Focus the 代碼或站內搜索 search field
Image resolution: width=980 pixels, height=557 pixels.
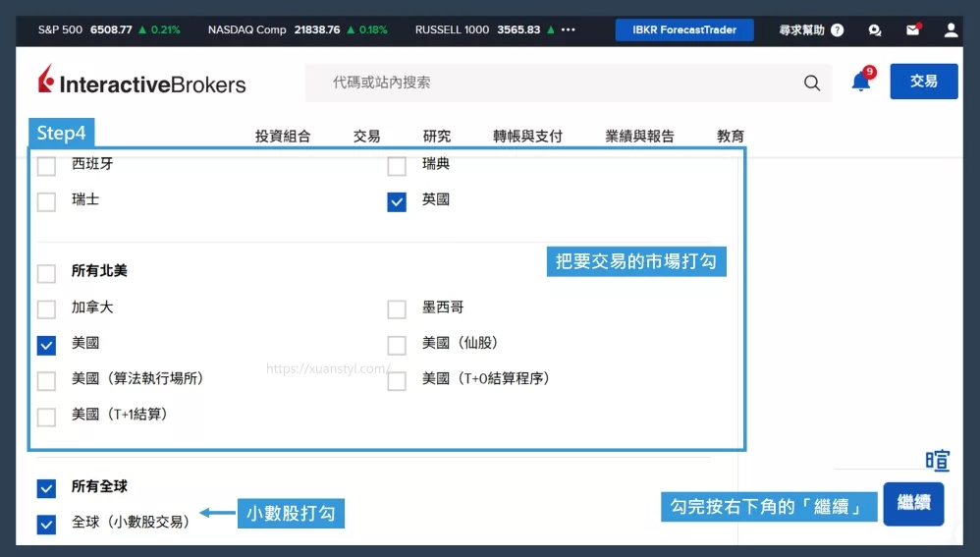(x=569, y=83)
